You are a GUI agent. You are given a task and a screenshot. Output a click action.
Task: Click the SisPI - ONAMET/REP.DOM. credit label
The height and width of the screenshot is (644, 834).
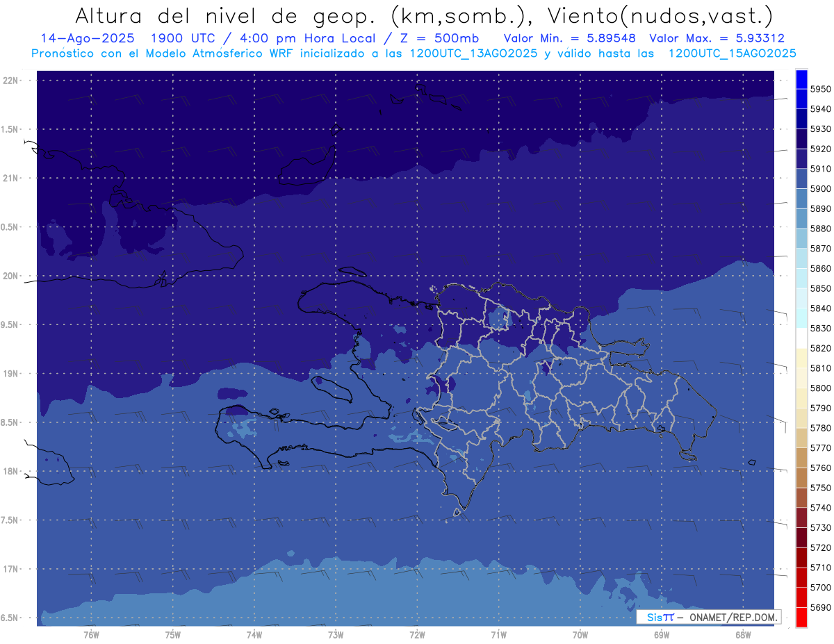(x=709, y=617)
